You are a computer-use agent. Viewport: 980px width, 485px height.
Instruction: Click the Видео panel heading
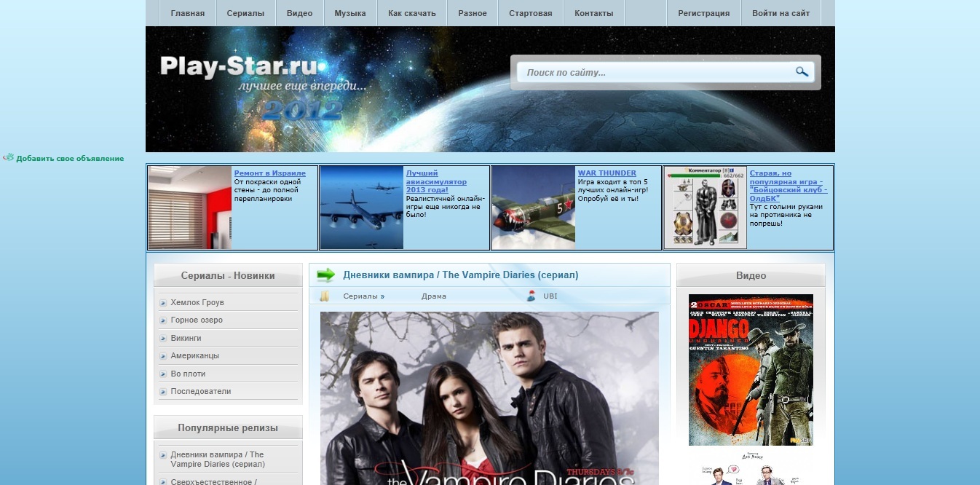click(751, 276)
